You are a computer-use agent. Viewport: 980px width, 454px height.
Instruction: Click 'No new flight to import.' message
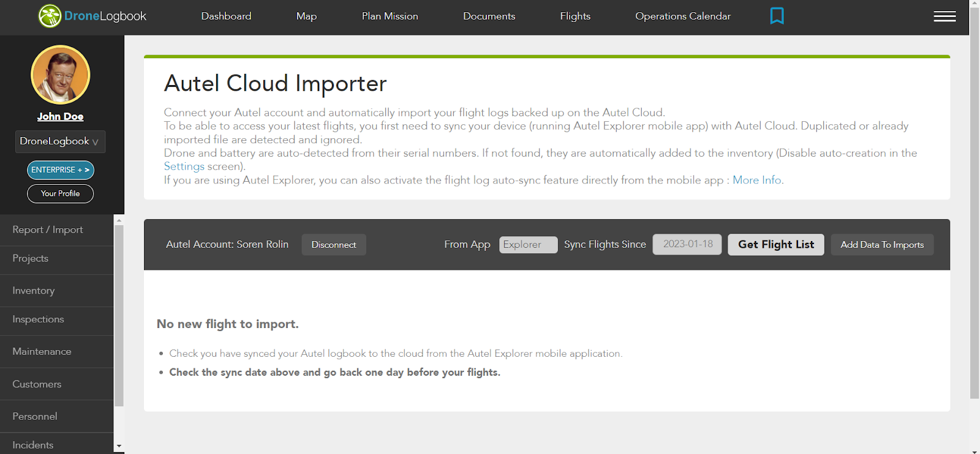(x=228, y=324)
